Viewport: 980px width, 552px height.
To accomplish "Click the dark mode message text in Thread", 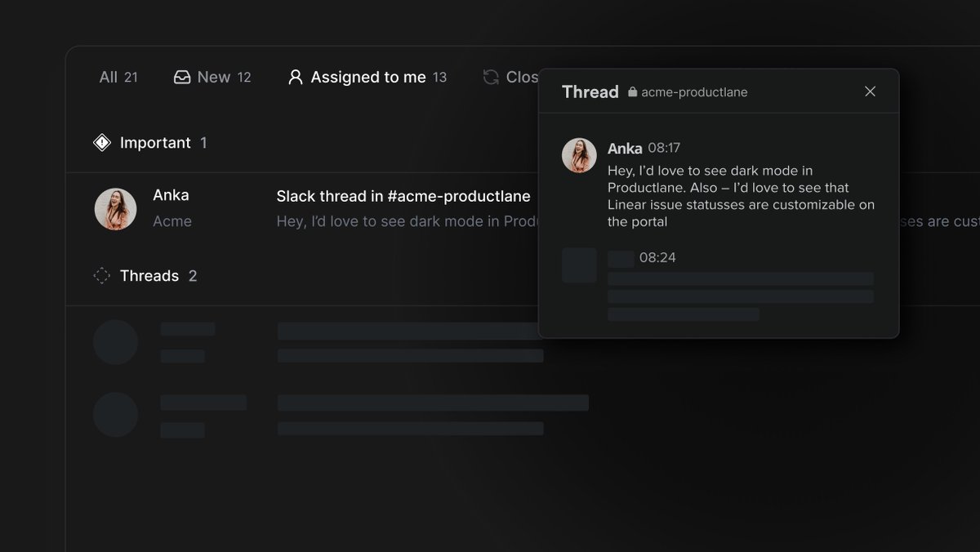I will coord(741,196).
